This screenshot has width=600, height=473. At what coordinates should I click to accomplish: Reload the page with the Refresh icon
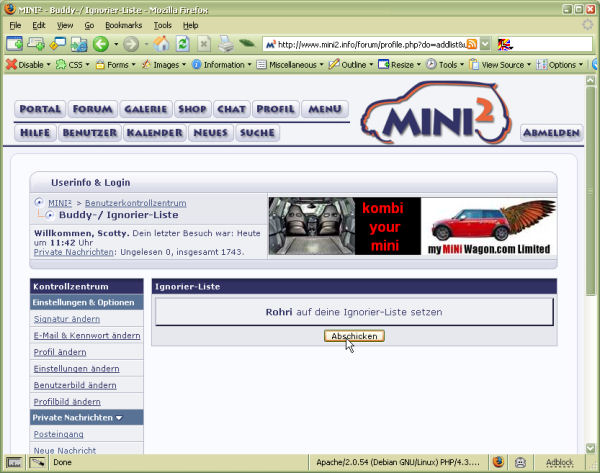pyautogui.click(x=182, y=44)
